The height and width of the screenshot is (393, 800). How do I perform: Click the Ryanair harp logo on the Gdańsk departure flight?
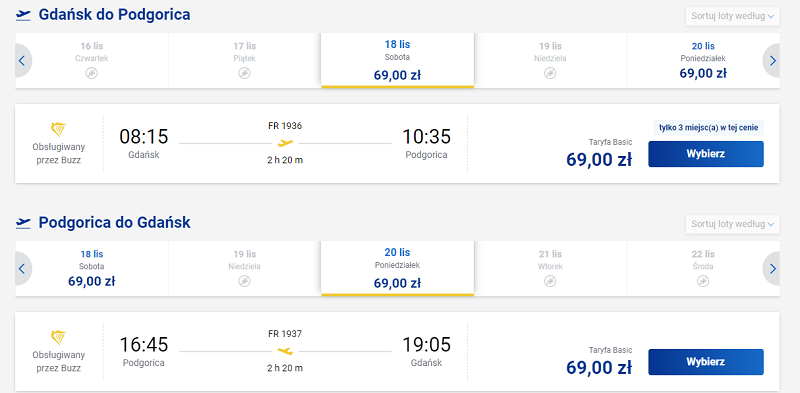tap(58, 130)
